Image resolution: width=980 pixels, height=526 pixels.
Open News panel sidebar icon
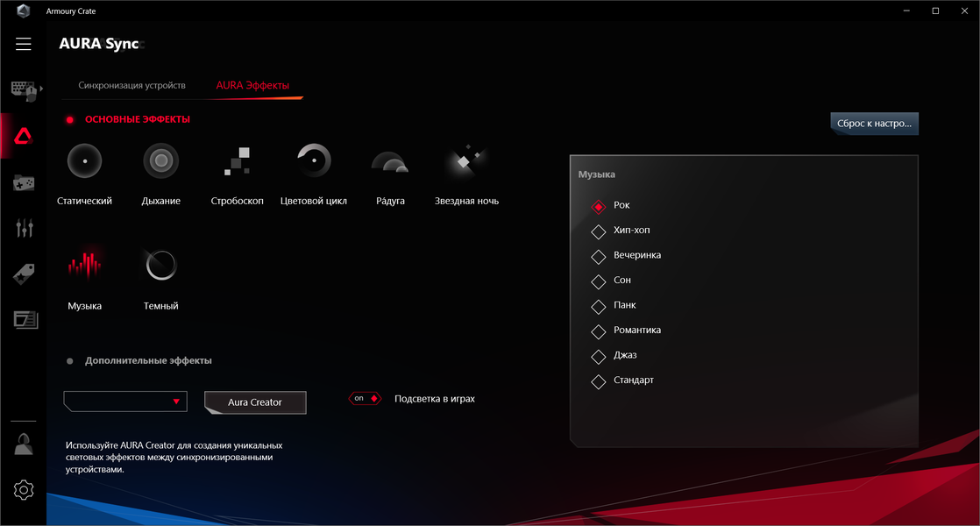click(x=25, y=320)
